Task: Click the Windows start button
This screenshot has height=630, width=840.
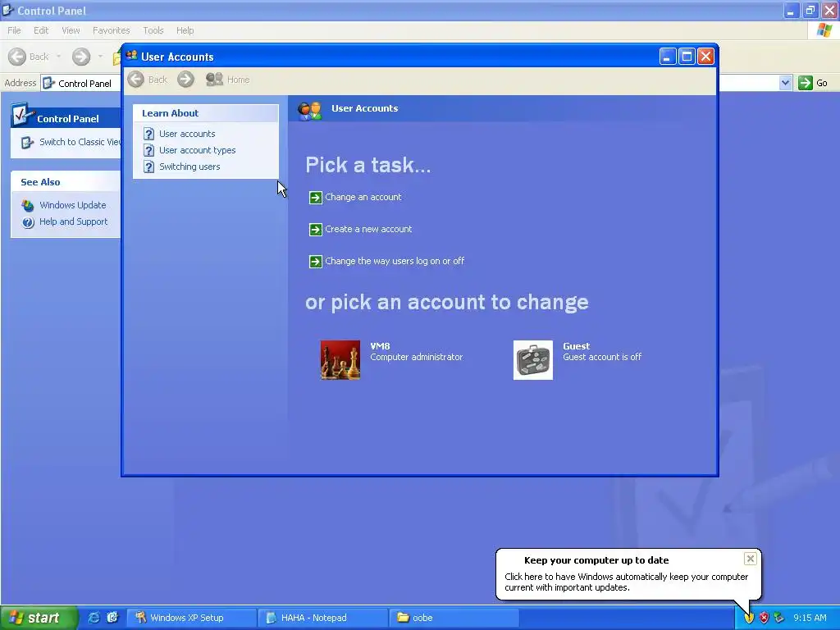Action: 38,618
